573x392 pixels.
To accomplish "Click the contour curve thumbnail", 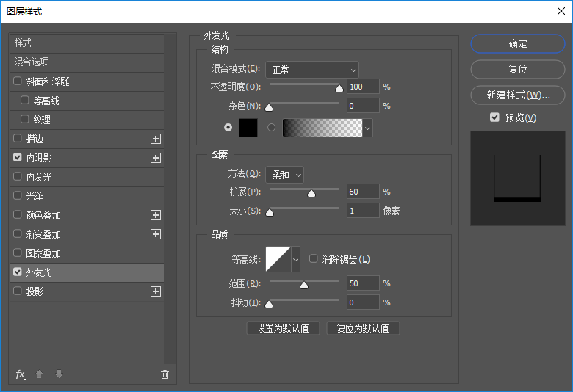I will [278, 259].
